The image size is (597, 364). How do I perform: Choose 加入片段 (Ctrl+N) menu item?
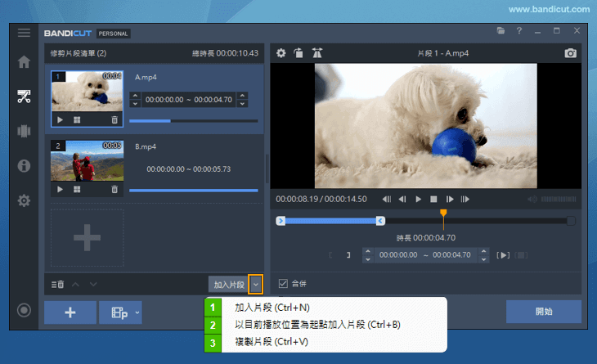[x=272, y=308]
